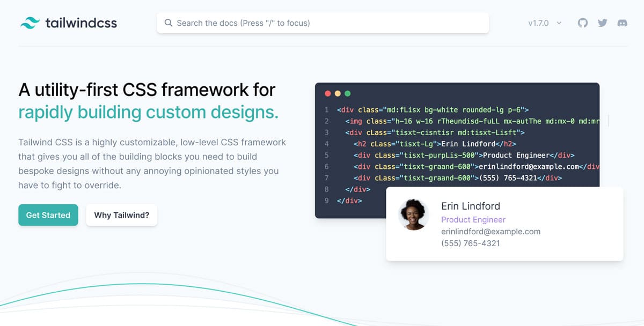This screenshot has height=326, width=644.
Task: Expand the v1.7.0 version dropdown
Action: pos(545,23)
